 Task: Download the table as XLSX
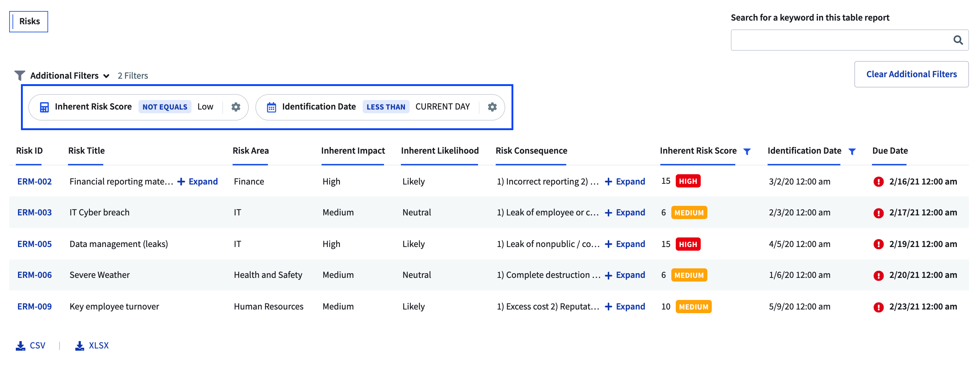92,346
